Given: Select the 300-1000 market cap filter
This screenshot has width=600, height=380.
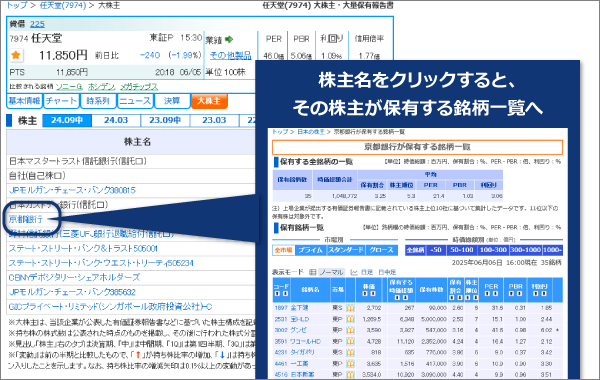Looking at the screenshot, I should (526, 250).
